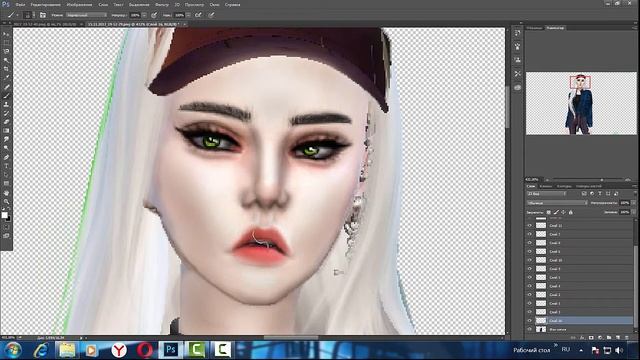Image resolution: width=640 pixels, height=360 pixels.
Task: Select the Zoom tool
Action: (x=6, y=202)
